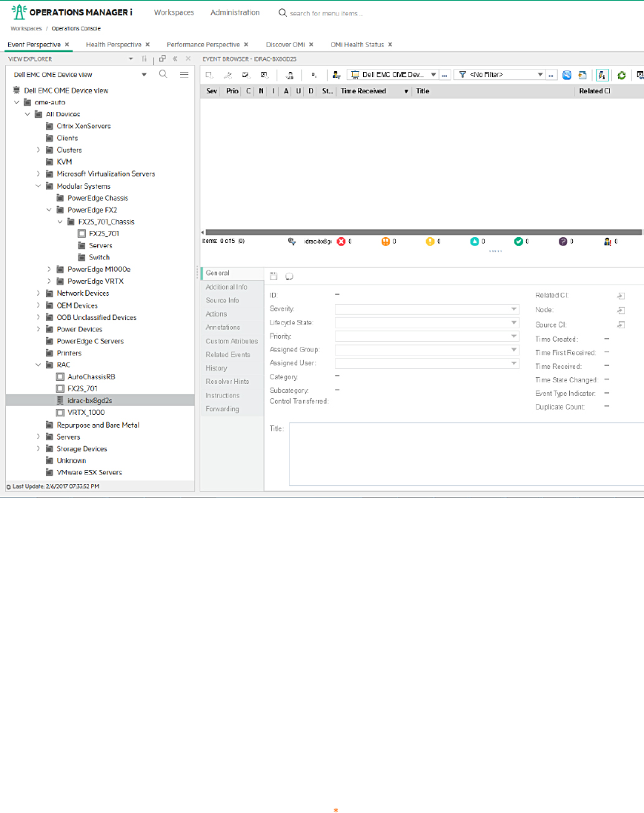Open the View Explorer header dropdown arrow
The image size is (644, 813).
pos(130,59)
